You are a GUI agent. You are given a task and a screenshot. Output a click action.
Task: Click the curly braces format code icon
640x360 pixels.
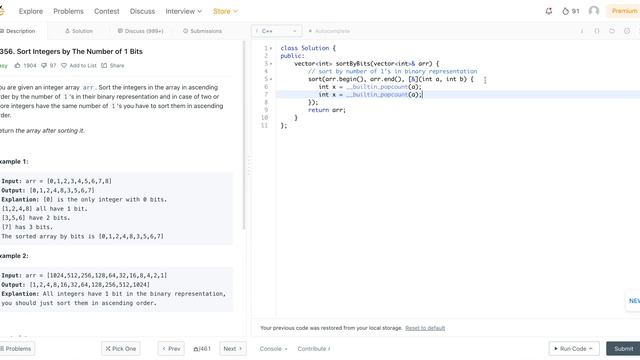(x=597, y=31)
